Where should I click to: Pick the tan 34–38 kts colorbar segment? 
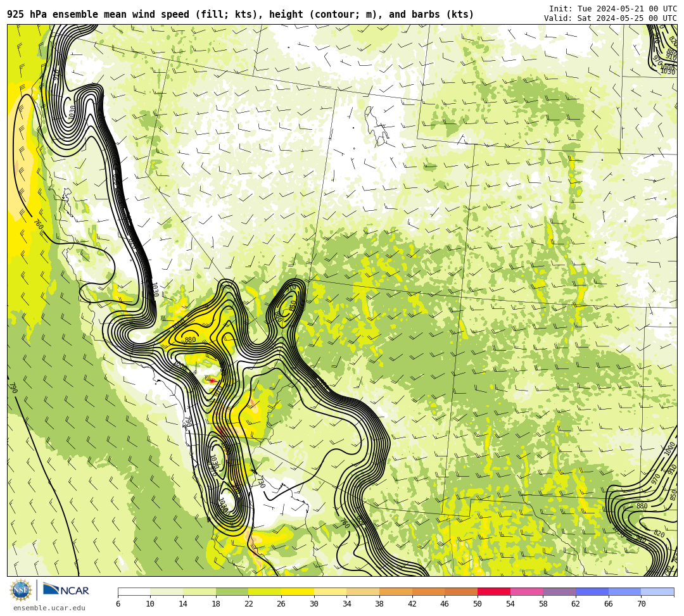363,591
